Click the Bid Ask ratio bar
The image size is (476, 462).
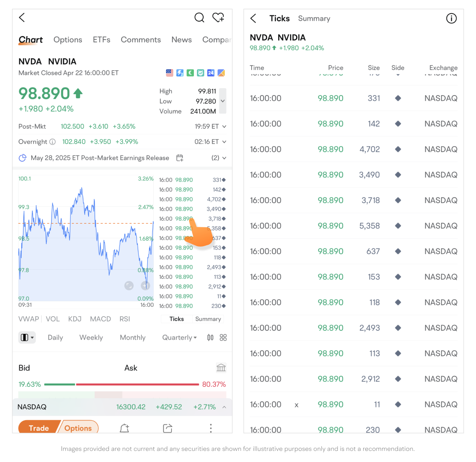coord(122,384)
